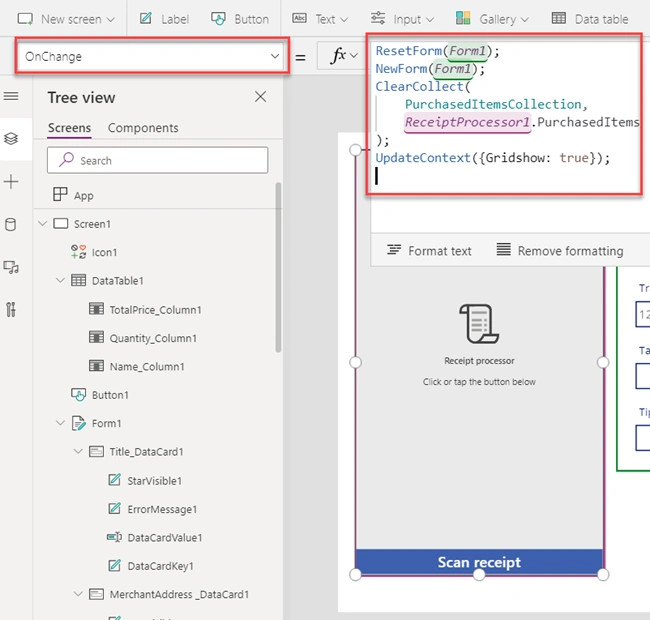Click the hamburger menu icon
650x620 pixels.
(x=11, y=96)
